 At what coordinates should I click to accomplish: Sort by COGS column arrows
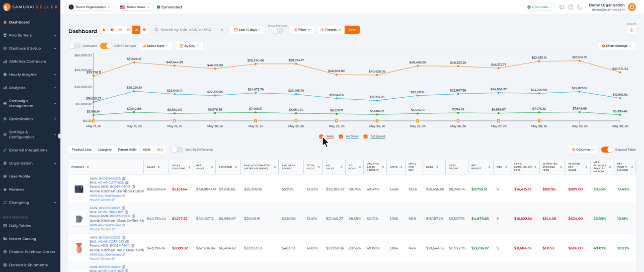click(437, 167)
